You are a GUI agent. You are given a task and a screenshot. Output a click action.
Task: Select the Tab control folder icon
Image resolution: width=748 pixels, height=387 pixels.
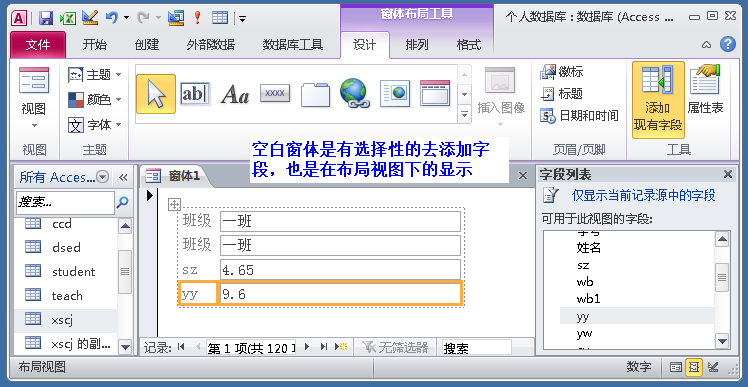click(x=315, y=94)
